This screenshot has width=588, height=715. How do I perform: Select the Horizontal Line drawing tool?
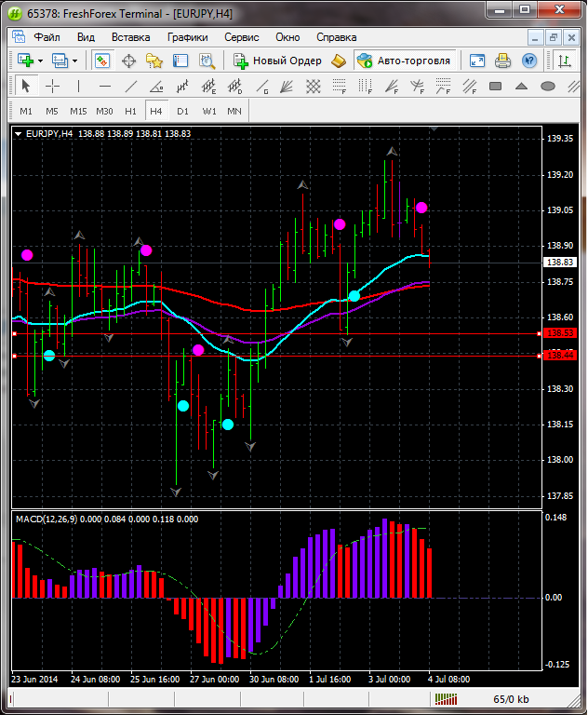[x=105, y=87]
